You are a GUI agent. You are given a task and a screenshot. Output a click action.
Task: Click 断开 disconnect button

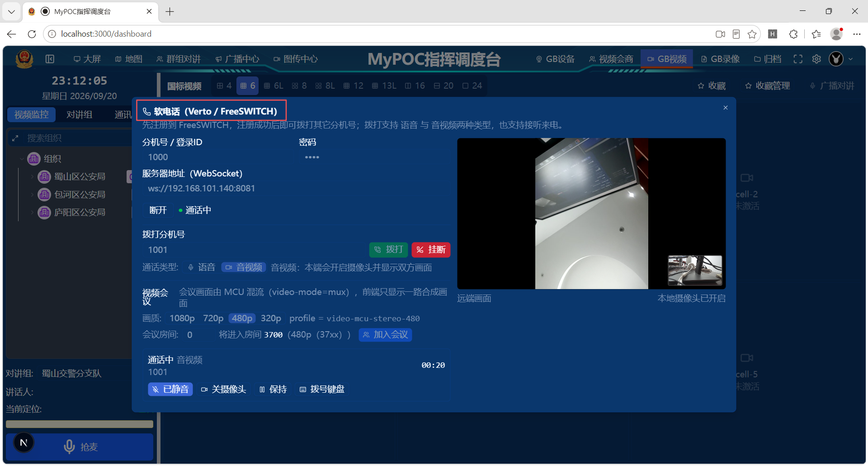pyautogui.click(x=158, y=210)
